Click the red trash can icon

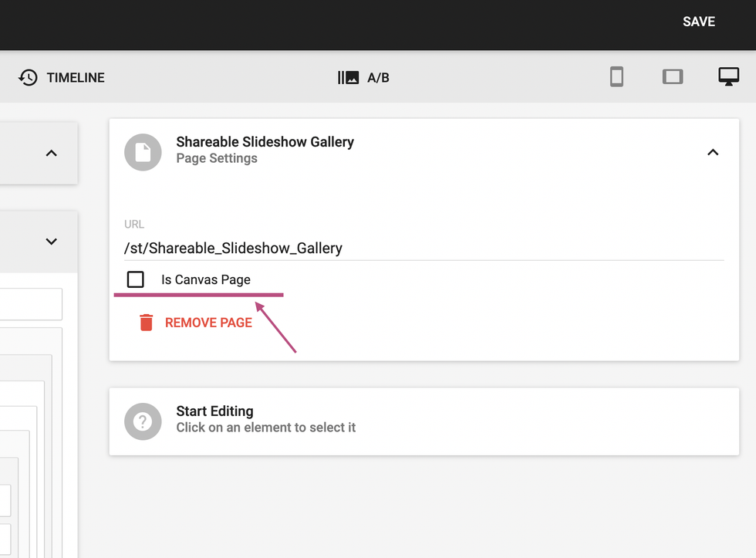(146, 323)
